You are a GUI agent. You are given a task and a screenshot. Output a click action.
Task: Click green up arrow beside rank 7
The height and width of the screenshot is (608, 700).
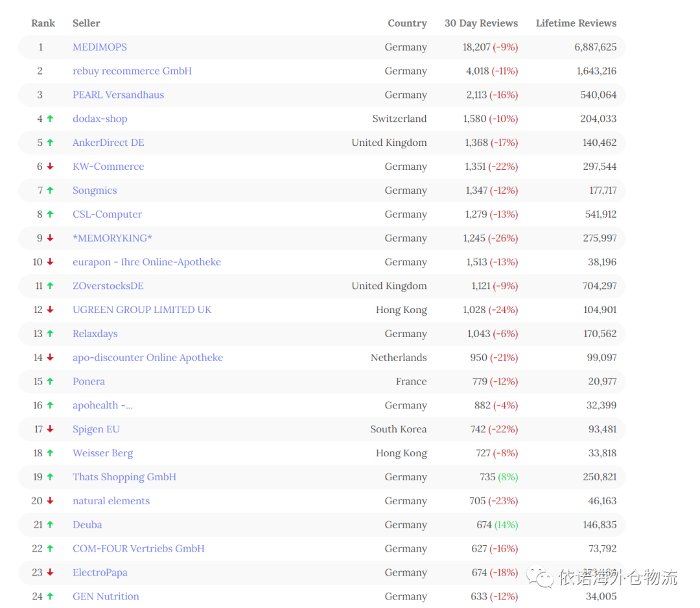(50, 190)
